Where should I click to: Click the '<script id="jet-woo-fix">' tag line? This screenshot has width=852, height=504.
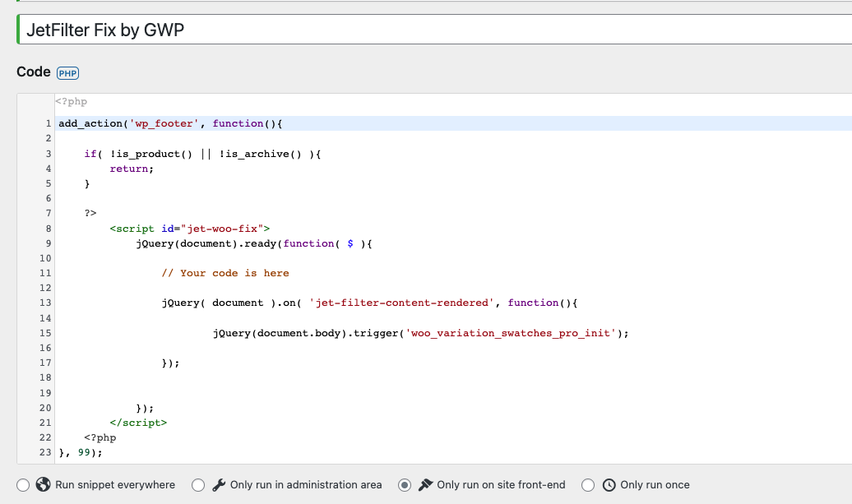click(190, 228)
